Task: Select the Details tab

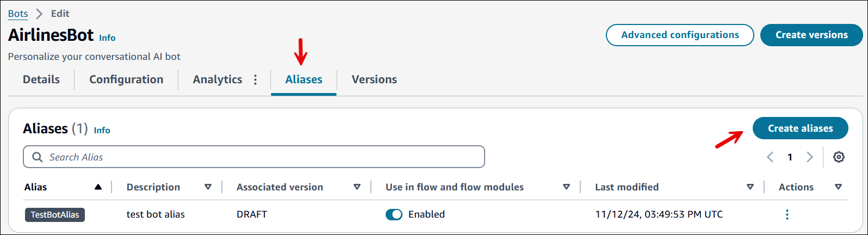Action: [x=41, y=80]
